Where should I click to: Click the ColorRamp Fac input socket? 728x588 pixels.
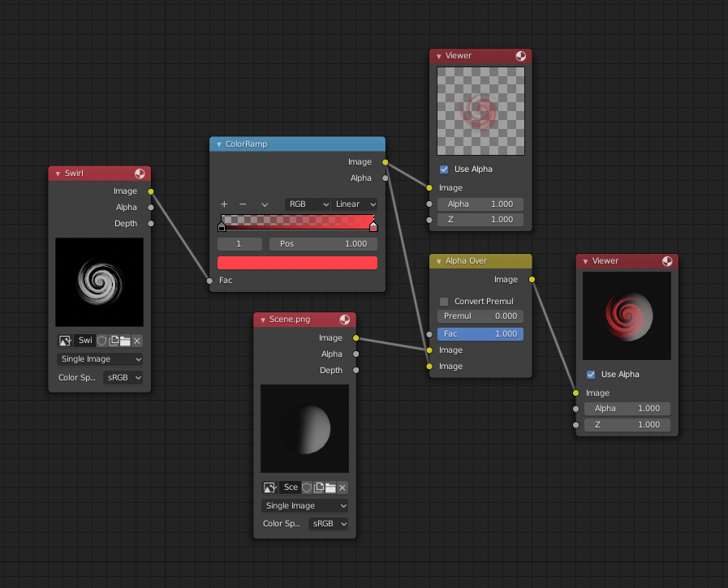(x=209, y=281)
